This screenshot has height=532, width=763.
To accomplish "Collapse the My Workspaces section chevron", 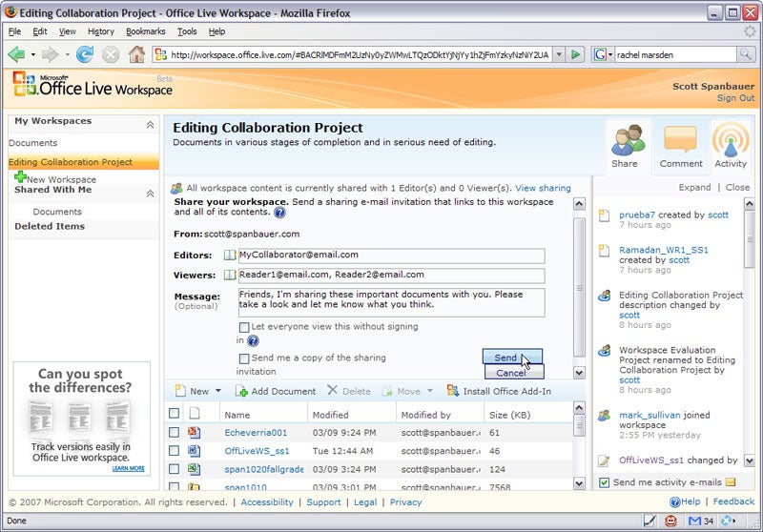I will point(151,125).
